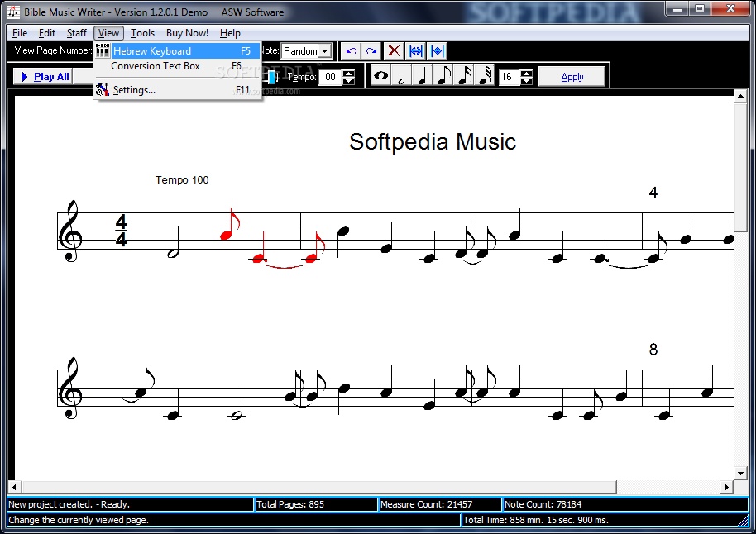
Task: Open the Staff menu
Action: click(x=77, y=33)
